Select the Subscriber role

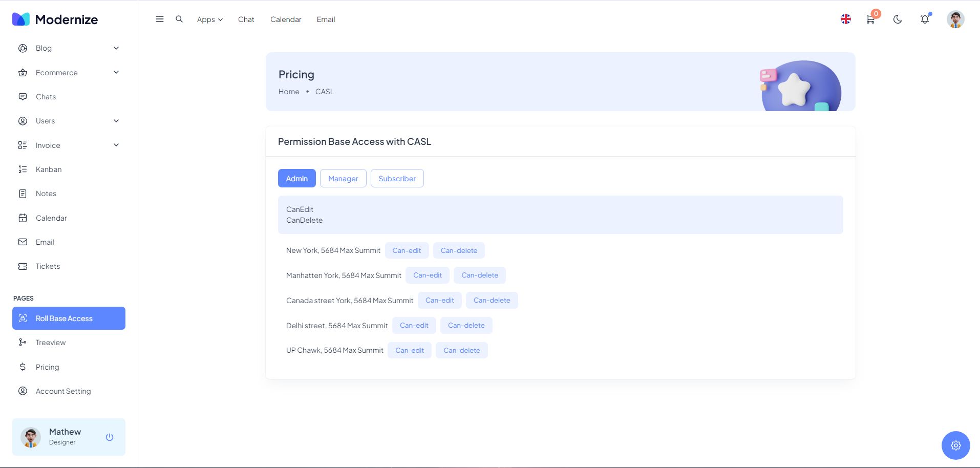397,178
